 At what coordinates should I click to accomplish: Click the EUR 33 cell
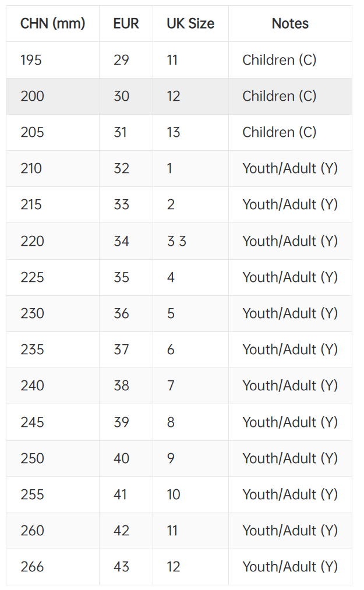click(x=121, y=204)
